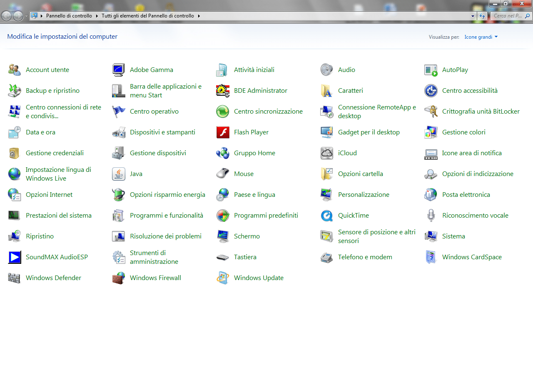Screen dimensions: 533x392
Task: Open the Riconoscimento vocale microphone icon
Action: (x=431, y=216)
